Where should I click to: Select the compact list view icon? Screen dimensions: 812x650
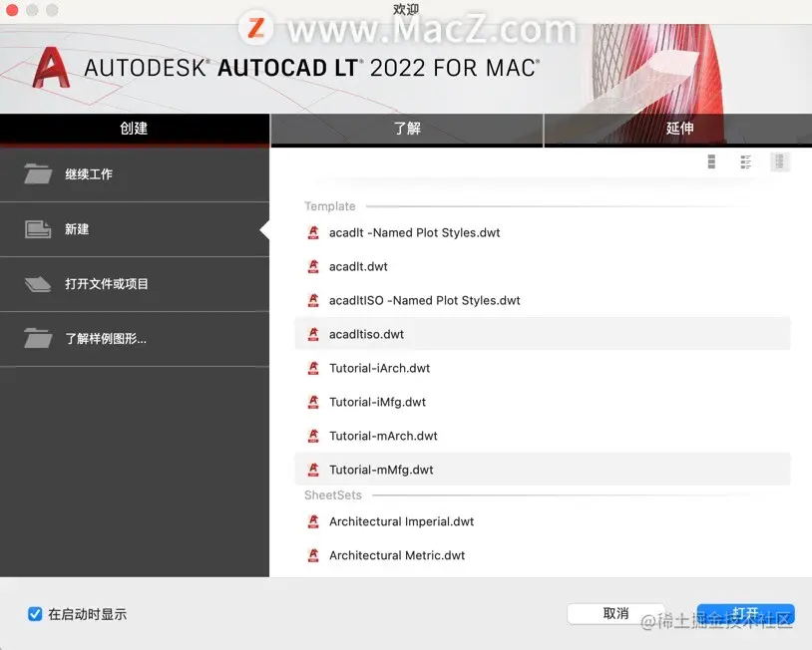(x=779, y=162)
